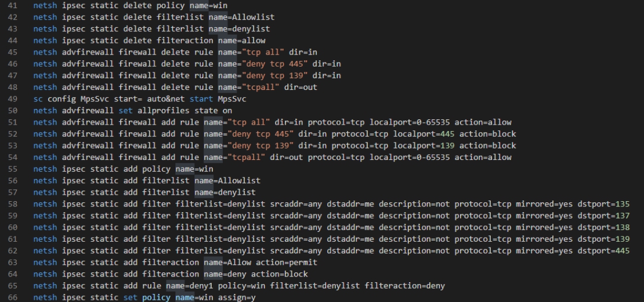Click 'dstport=135' at end of line 58
This screenshot has width=644, height=302.
tap(604, 204)
